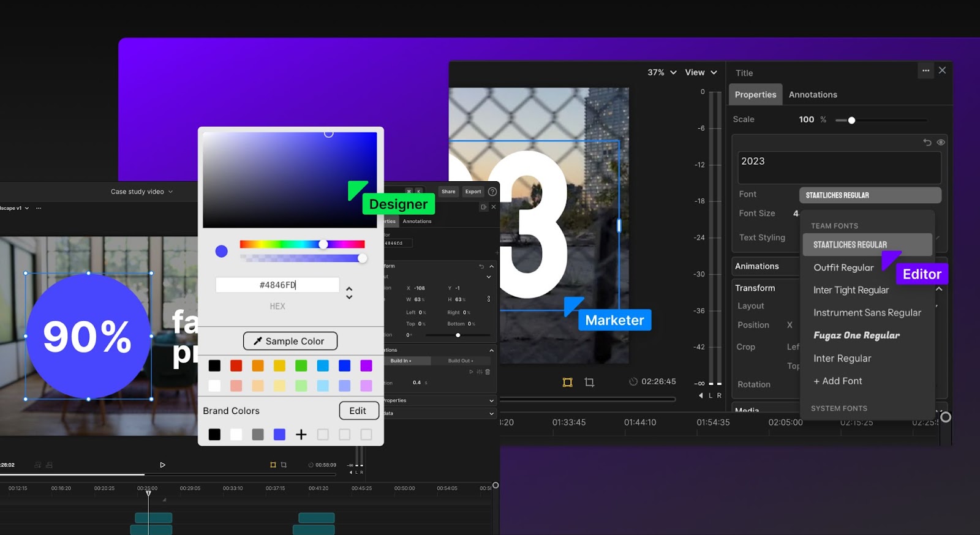Screen dimensions: 980x535
Task: Toggle the eye visibility icon above the 2023 text
Action: point(941,143)
